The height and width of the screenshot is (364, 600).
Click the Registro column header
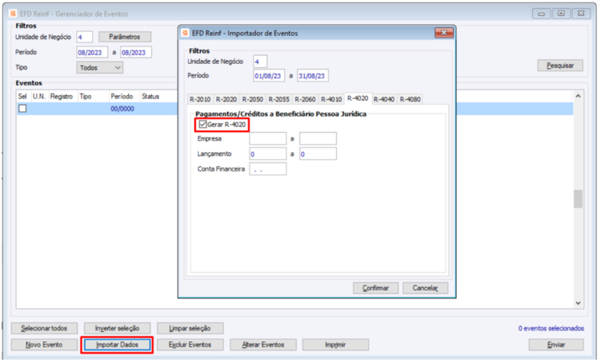pos(62,97)
